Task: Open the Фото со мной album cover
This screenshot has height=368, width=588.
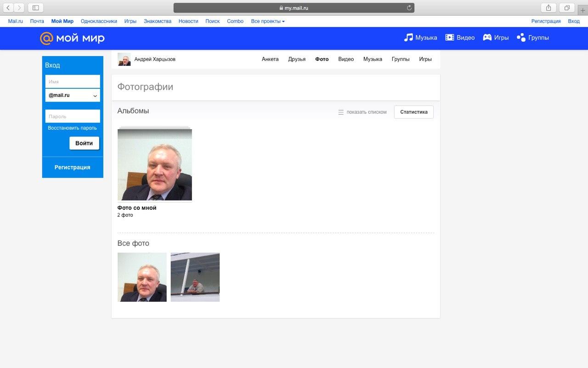Action: (x=155, y=164)
